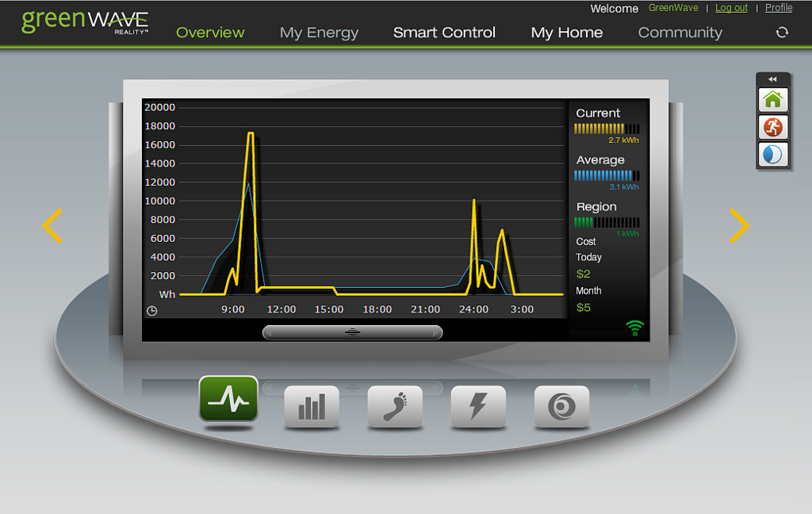The width and height of the screenshot is (812, 514).
Task: Click the clock icon below the chart
Action: (151, 311)
